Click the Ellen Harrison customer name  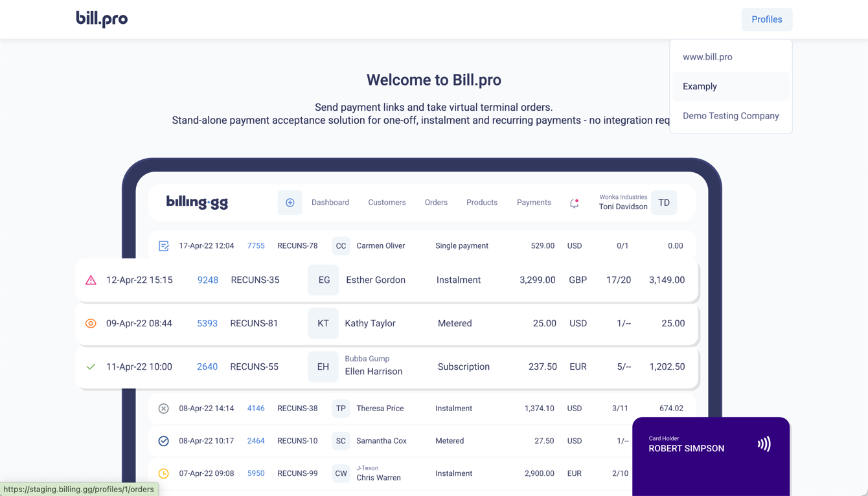tap(374, 371)
